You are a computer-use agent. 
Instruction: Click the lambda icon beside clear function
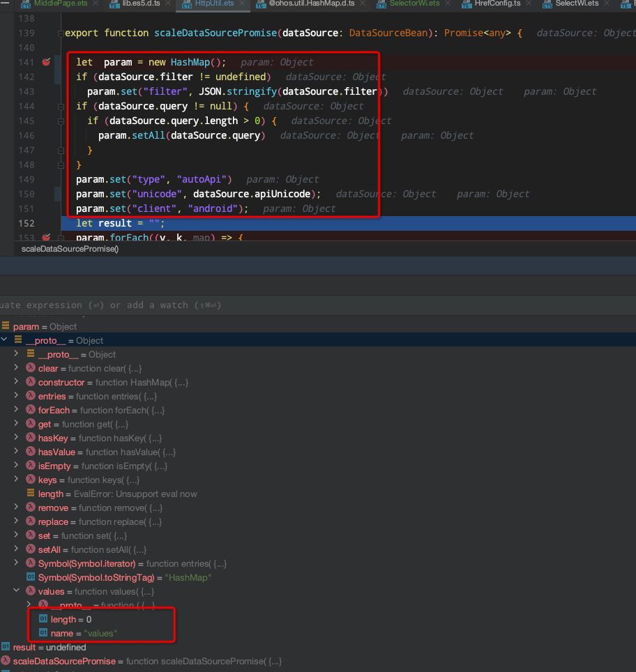click(x=31, y=367)
